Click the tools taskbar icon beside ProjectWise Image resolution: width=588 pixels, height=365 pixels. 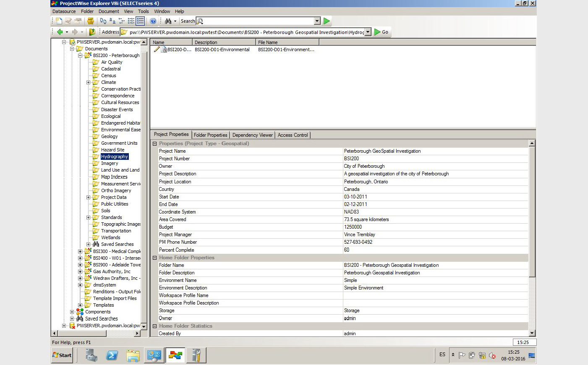click(196, 355)
